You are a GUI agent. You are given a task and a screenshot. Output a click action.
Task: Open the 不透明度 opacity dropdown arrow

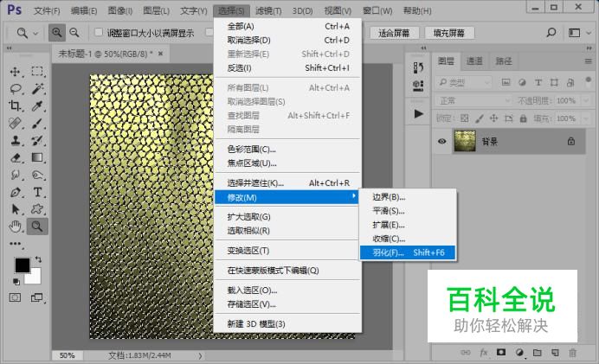coord(586,101)
